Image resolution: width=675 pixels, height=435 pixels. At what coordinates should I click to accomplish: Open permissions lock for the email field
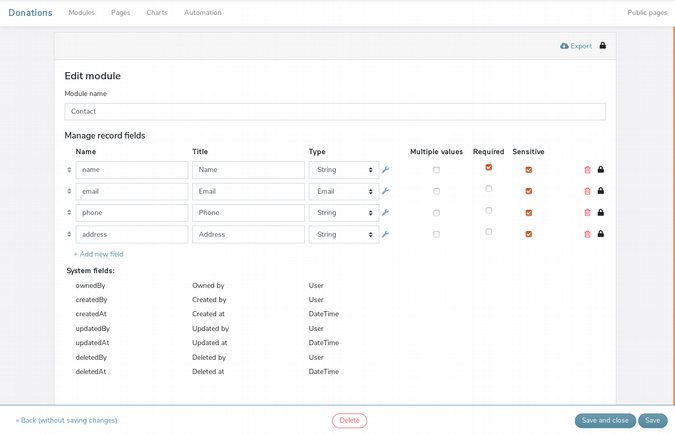click(x=601, y=191)
